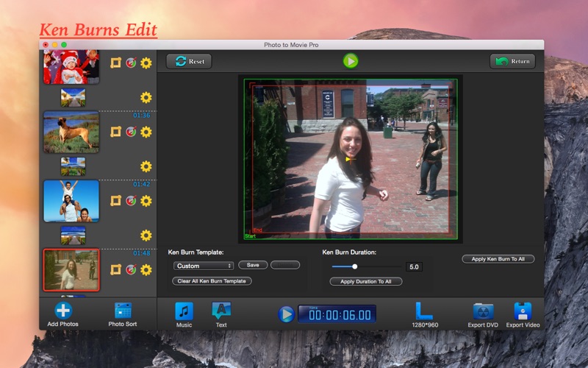This screenshot has width=588, height=368.
Task: Open crop frame tool for beach family photo
Action: point(115,200)
